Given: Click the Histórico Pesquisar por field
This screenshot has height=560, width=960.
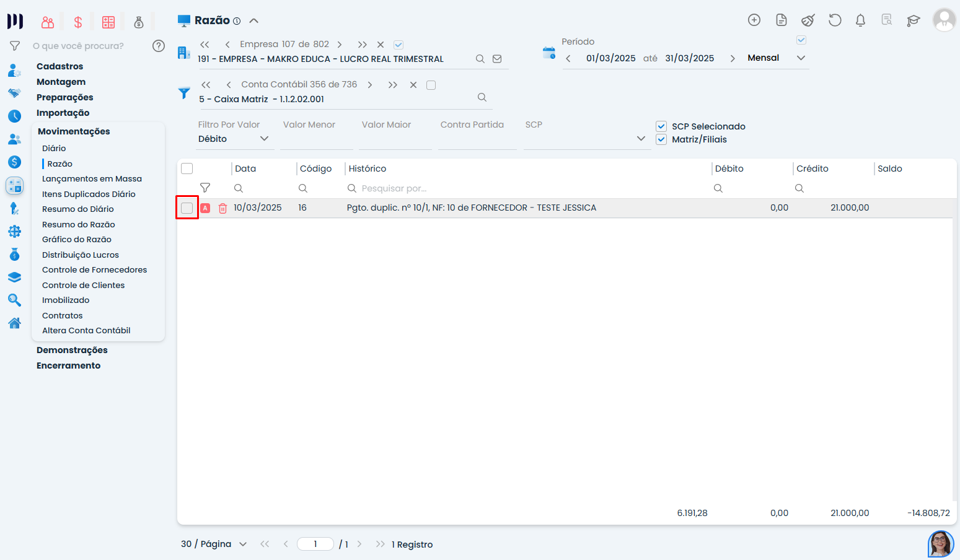Looking at the screenshot, I should pyautogui.click(x=527, y=188).
